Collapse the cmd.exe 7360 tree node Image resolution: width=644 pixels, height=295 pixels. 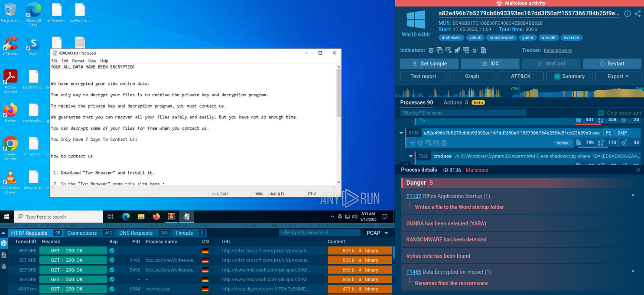point(410,156)
